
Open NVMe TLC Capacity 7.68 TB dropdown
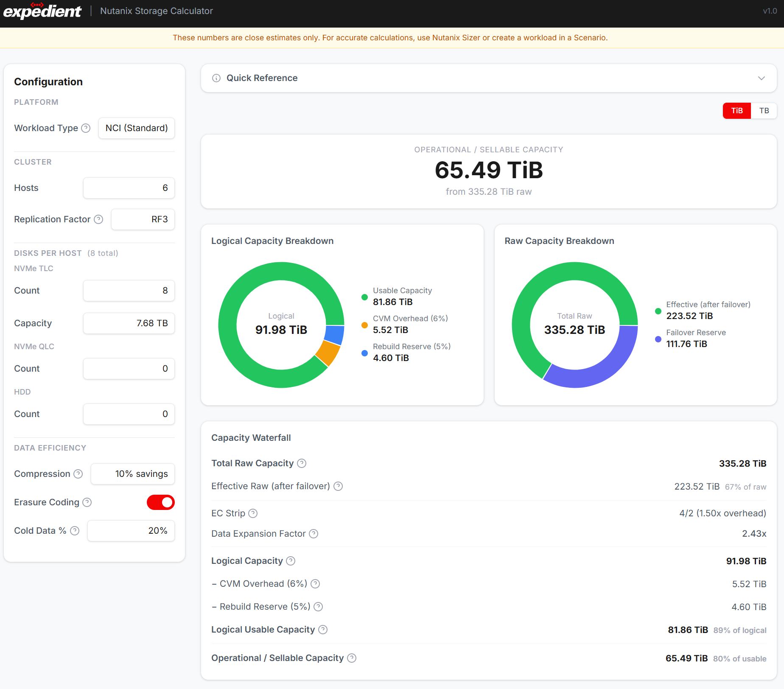tap(129, 323)
